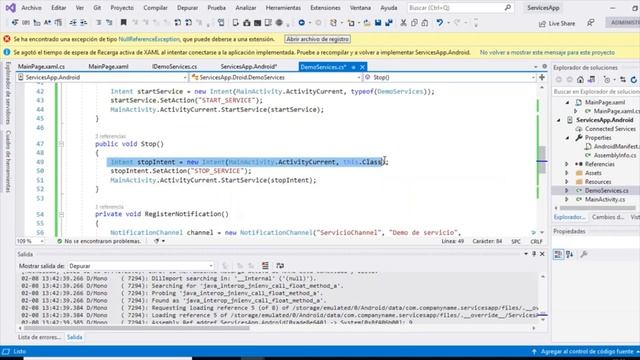Click the Refresh icon in Solution Explorer toolbar
The image size is (640, 360).
633,80
